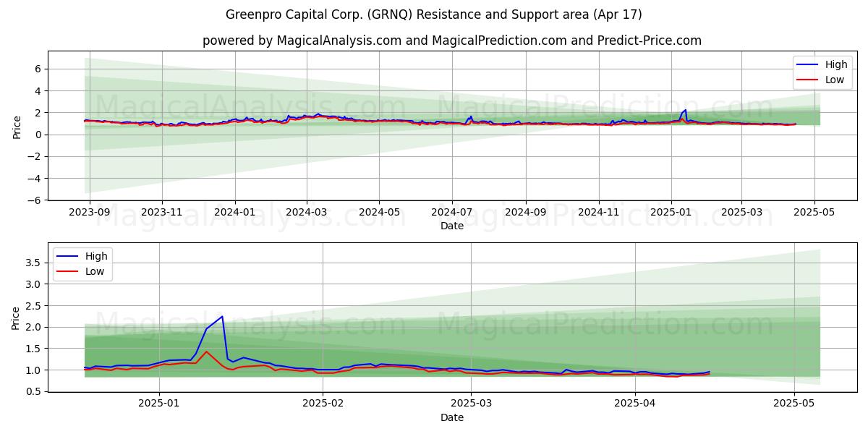Click the 'Price' y-axis label of the bottom chart
The image size is (868, 434).
point(17,318)
